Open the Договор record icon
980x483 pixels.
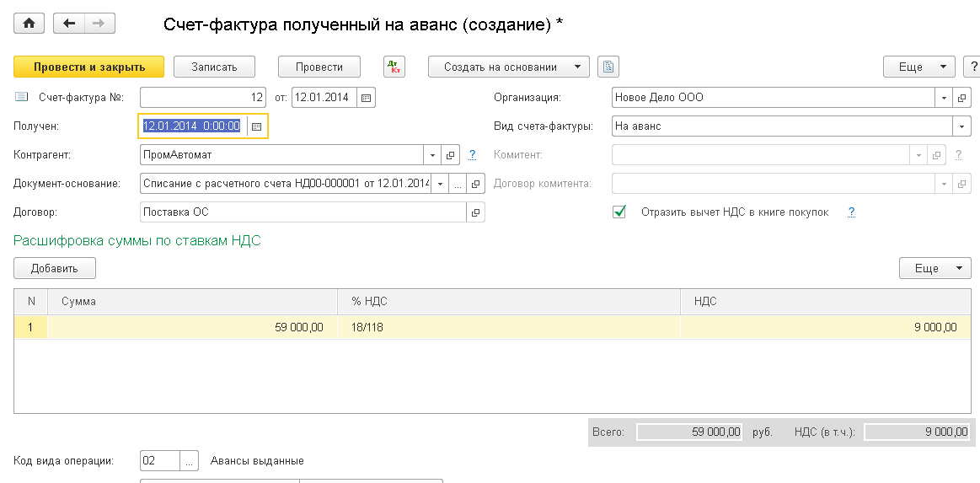tap(476, 212)
